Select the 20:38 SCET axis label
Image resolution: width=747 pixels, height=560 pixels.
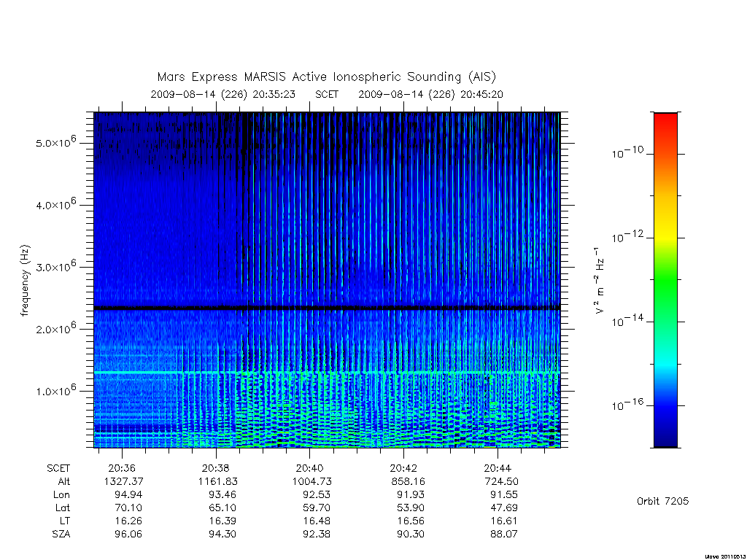tap(216, 468)
